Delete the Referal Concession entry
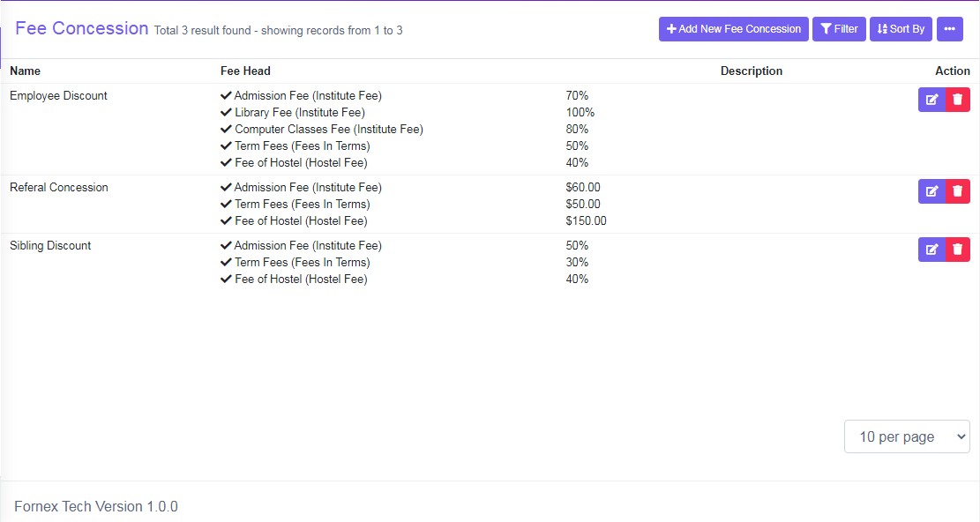The image size is (980, 522). (957, 191)
